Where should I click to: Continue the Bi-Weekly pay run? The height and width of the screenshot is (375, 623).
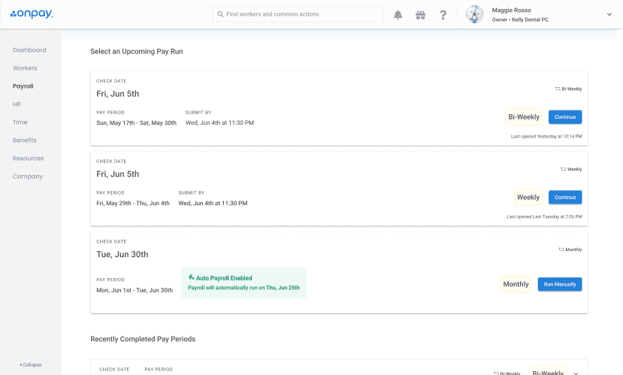[565, 117]
